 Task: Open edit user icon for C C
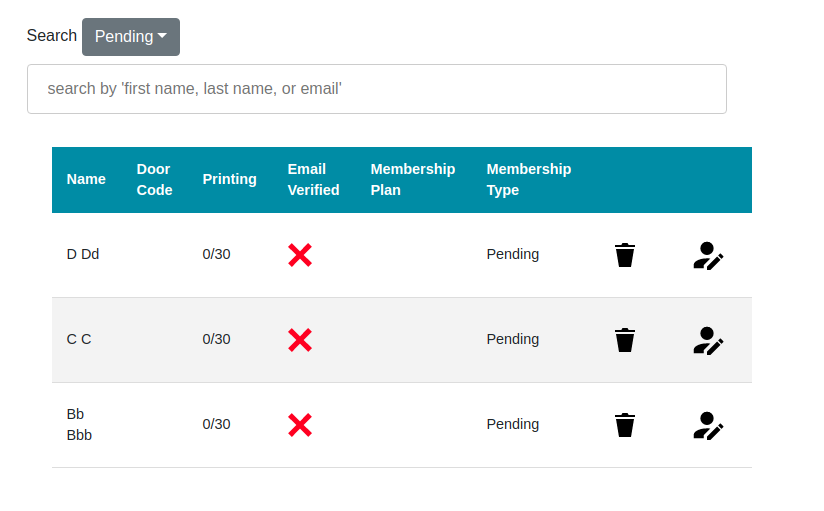708,340
